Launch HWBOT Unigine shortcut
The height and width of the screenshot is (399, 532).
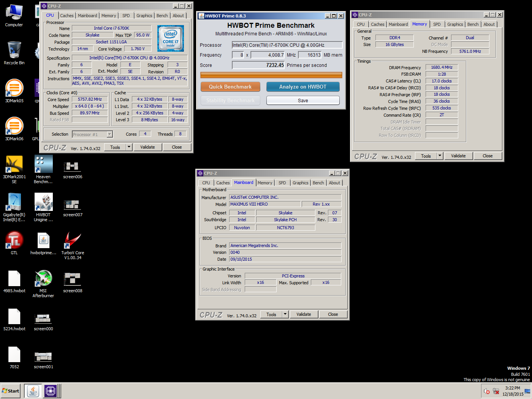click(43, 207)
